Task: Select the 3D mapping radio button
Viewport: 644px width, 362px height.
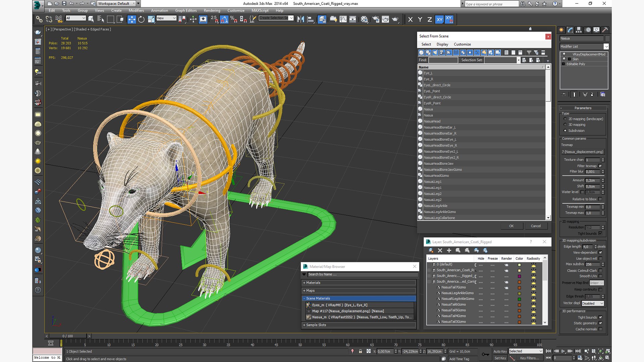Action: pyautogui.click(x=565, y=125)
